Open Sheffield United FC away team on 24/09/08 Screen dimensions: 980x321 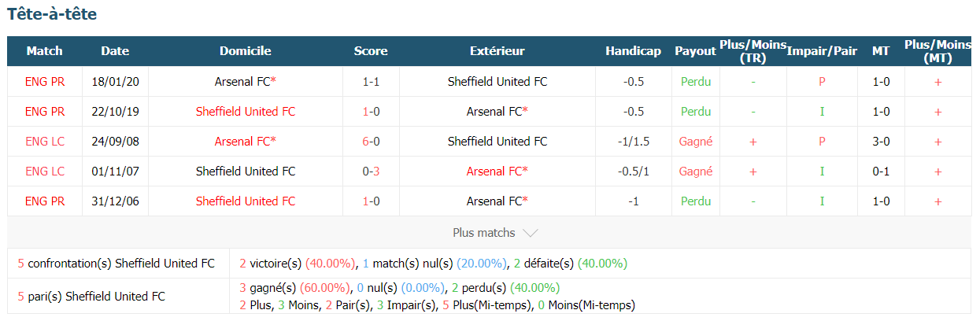coord(497,141)
